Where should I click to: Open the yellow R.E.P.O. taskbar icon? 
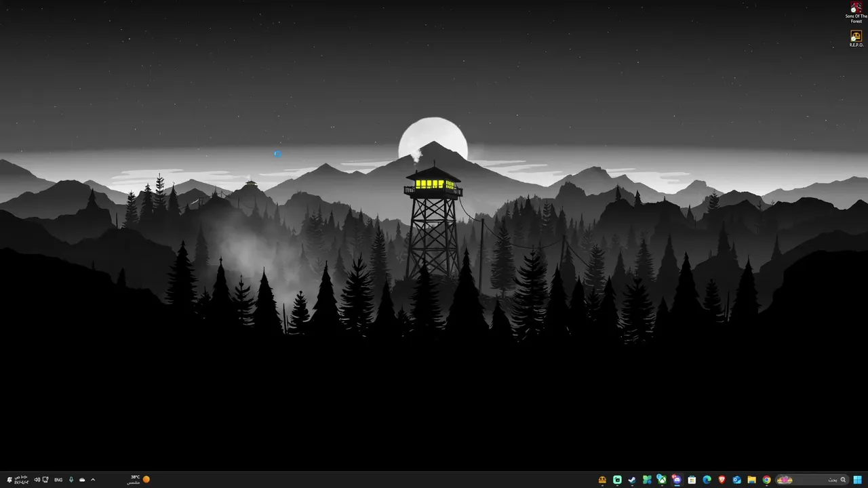pos(602,480)
